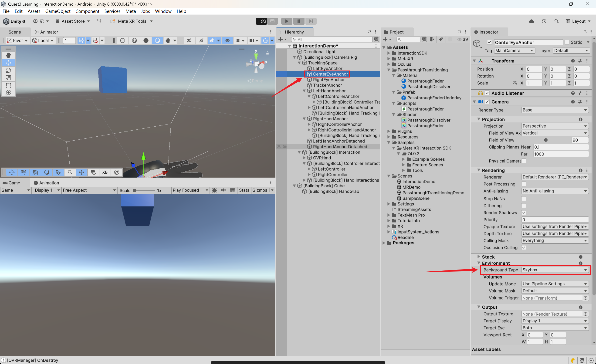Open the Culling Mask dropdown
Viewport: 596px width, 364px height.
(555, 241)
